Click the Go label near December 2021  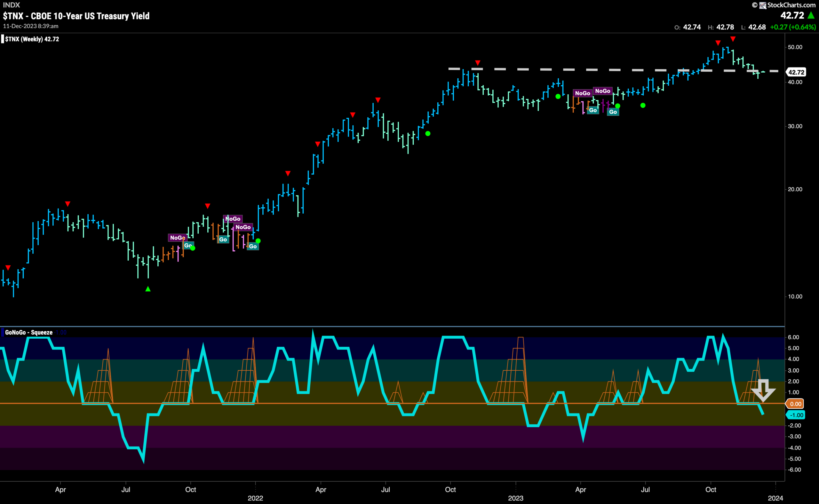(253, 246)
